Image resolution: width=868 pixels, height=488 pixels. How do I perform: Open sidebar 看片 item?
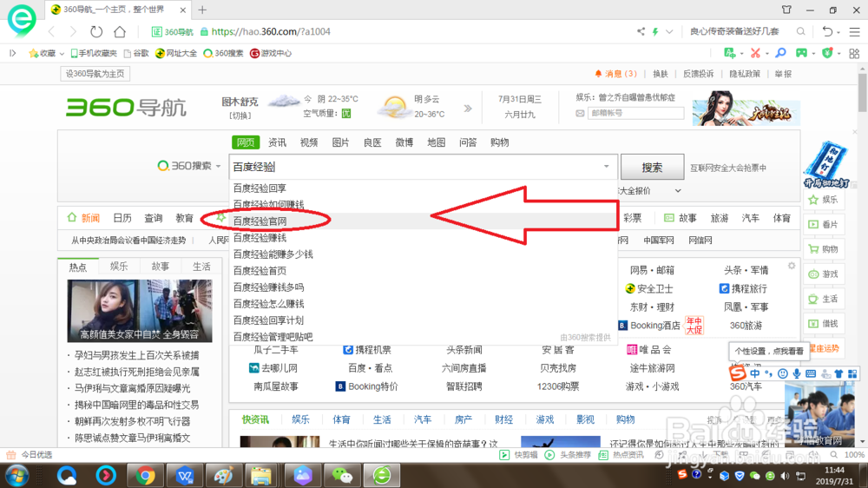[x=823, y=224]
